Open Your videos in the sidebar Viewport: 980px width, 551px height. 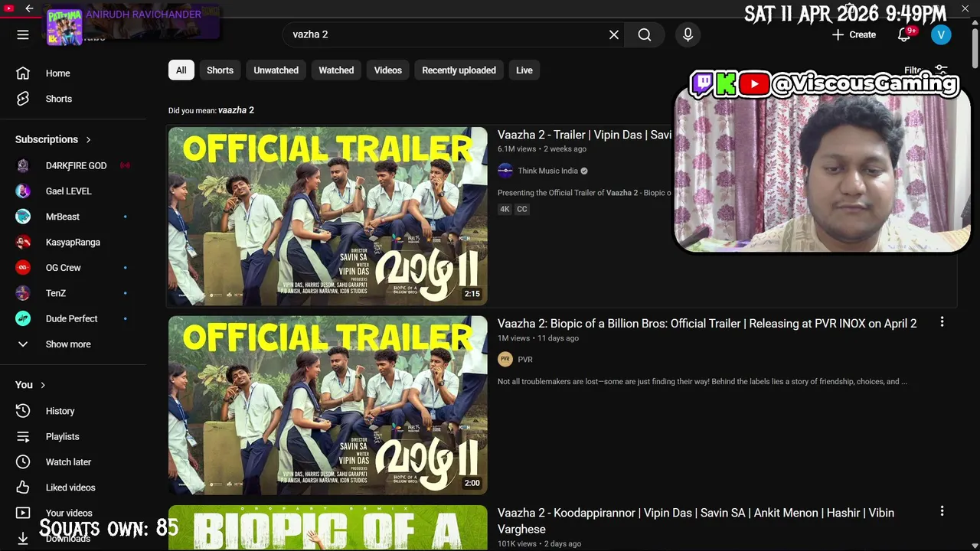click(73, 513)
